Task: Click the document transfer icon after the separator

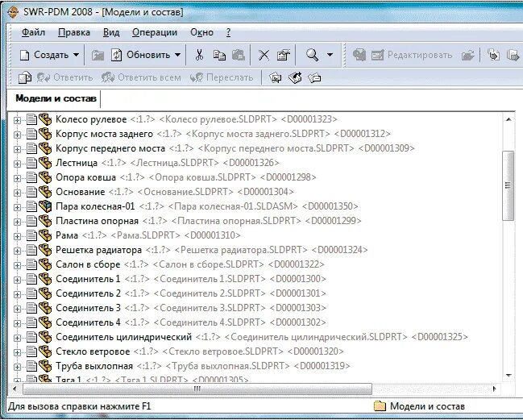Action: click(x=493, y=55)
